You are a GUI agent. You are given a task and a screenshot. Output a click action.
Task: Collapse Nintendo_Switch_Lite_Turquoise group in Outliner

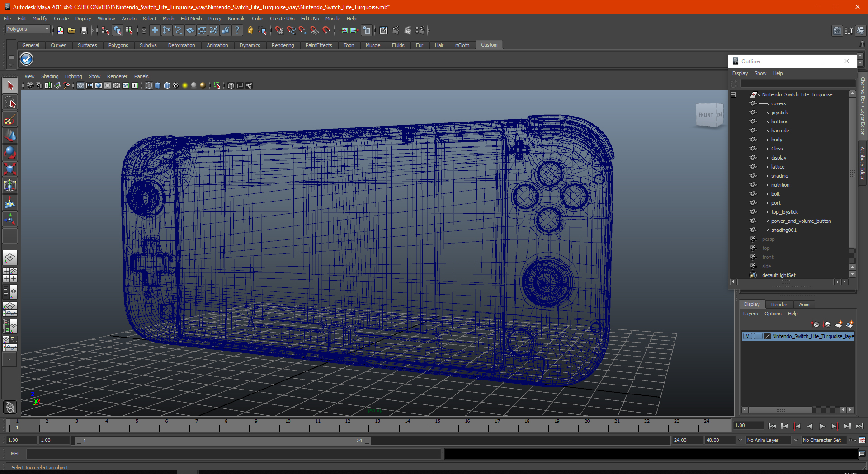733,94
